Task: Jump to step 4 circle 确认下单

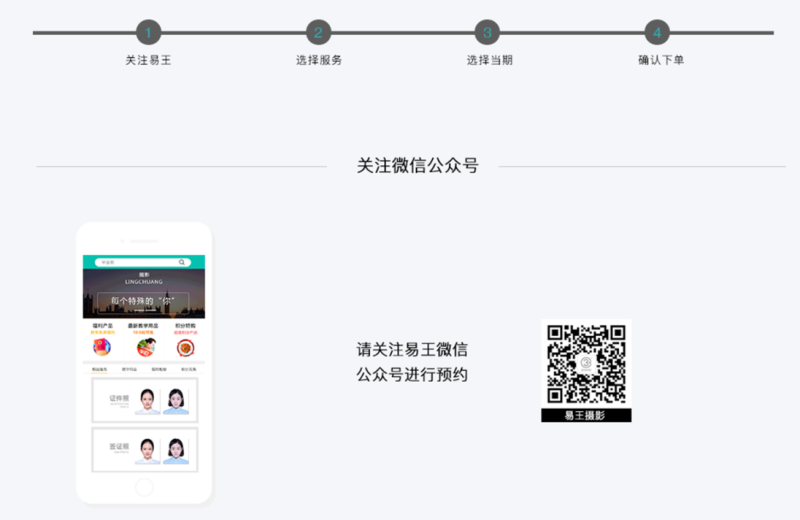Action: tap(657, 33)
